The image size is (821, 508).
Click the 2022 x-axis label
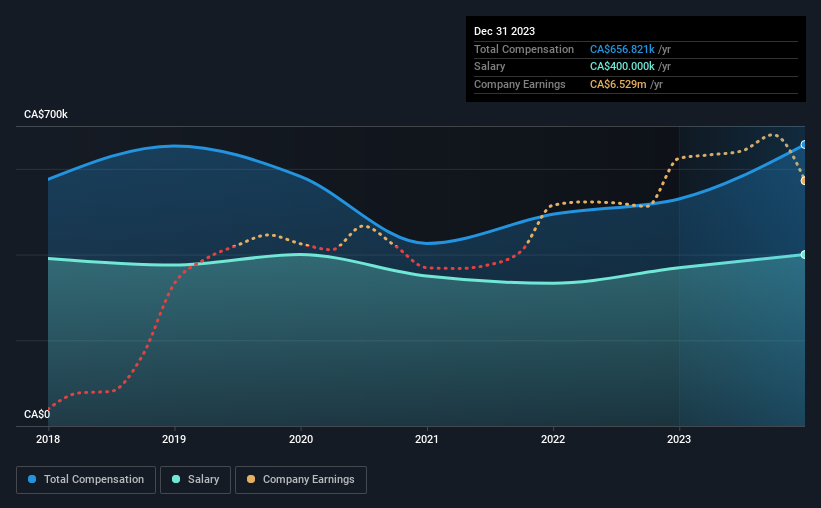click(x=553, y=439)
